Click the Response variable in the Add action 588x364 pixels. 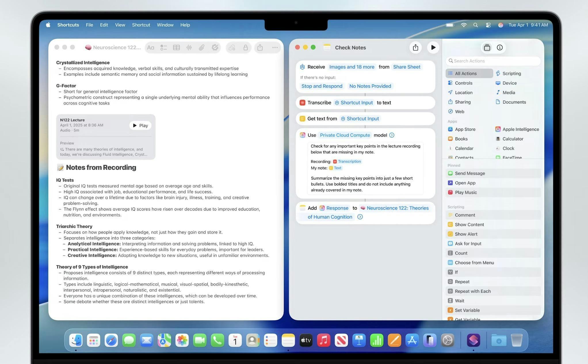(334, 208)
